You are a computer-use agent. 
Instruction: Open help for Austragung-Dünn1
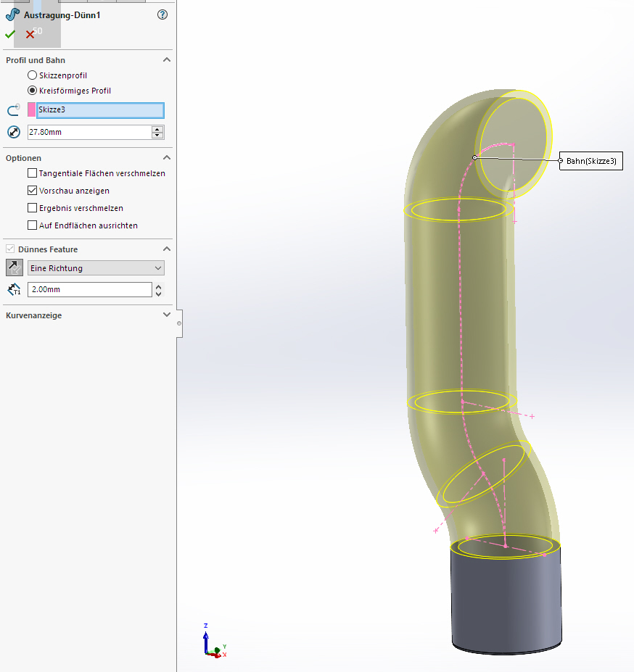[x=162, y=14]
